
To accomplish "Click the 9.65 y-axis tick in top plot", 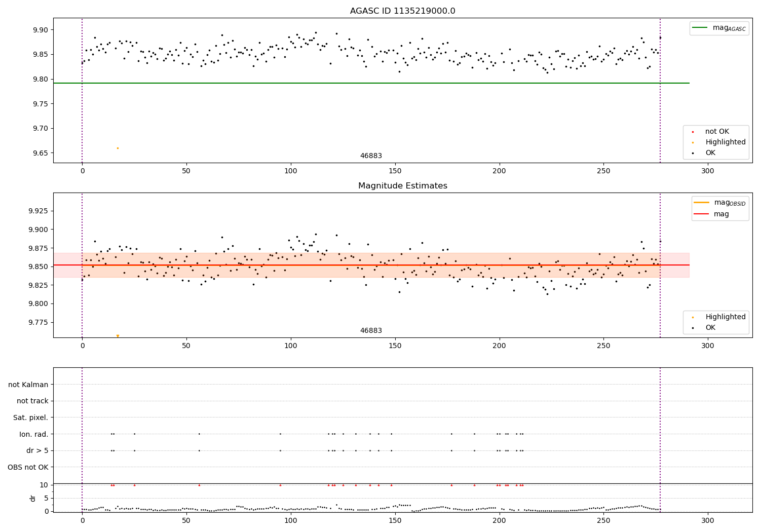I will [41, 153].
